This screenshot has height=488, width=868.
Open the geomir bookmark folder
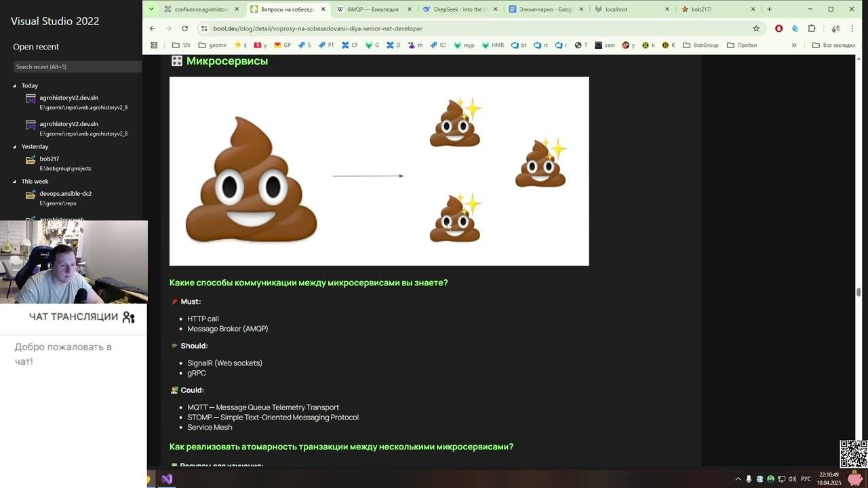tap(212, 45)
